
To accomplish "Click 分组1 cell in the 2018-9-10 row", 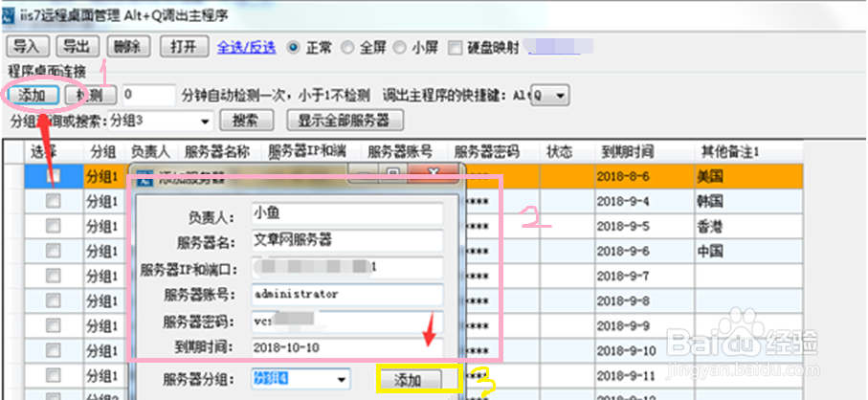I will 104,350.
